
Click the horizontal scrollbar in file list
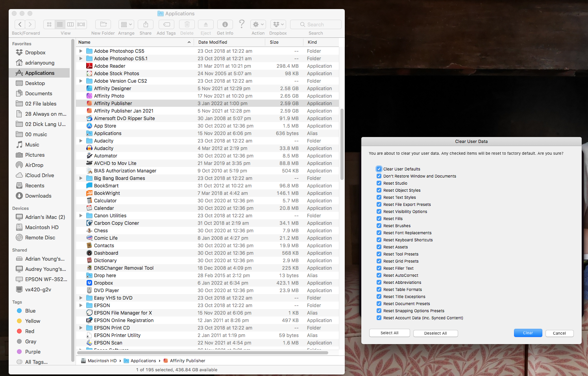(x=203, y=353)
